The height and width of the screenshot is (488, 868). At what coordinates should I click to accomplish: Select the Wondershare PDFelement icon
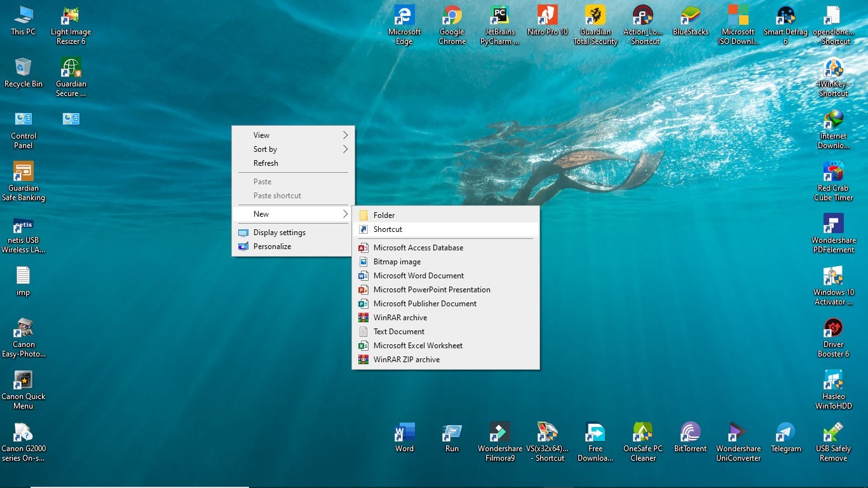833,234
